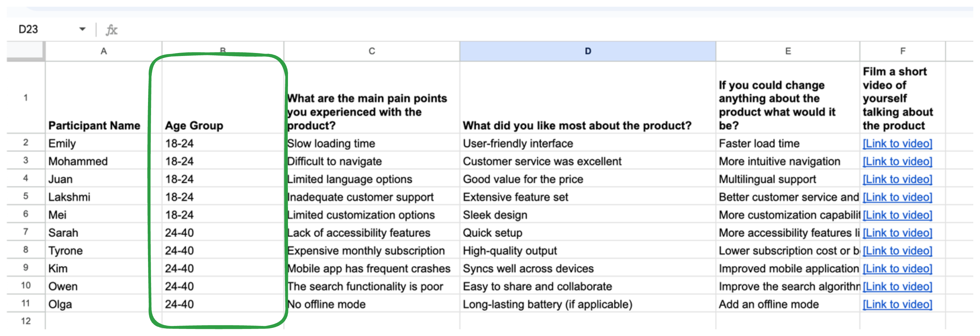Select 'Faster load time' cell
The height and width of the screenshot is (336, 980).
coord(787,142)
